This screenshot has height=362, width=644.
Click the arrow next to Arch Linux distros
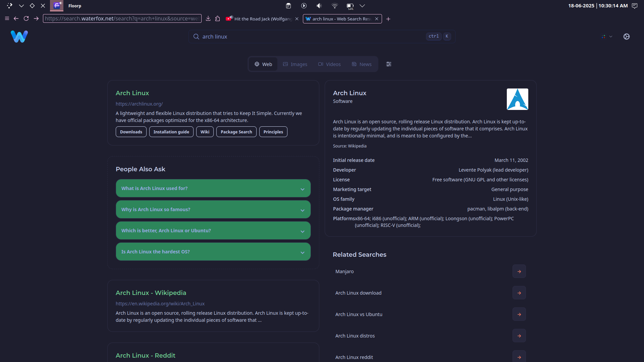[519, 336]
